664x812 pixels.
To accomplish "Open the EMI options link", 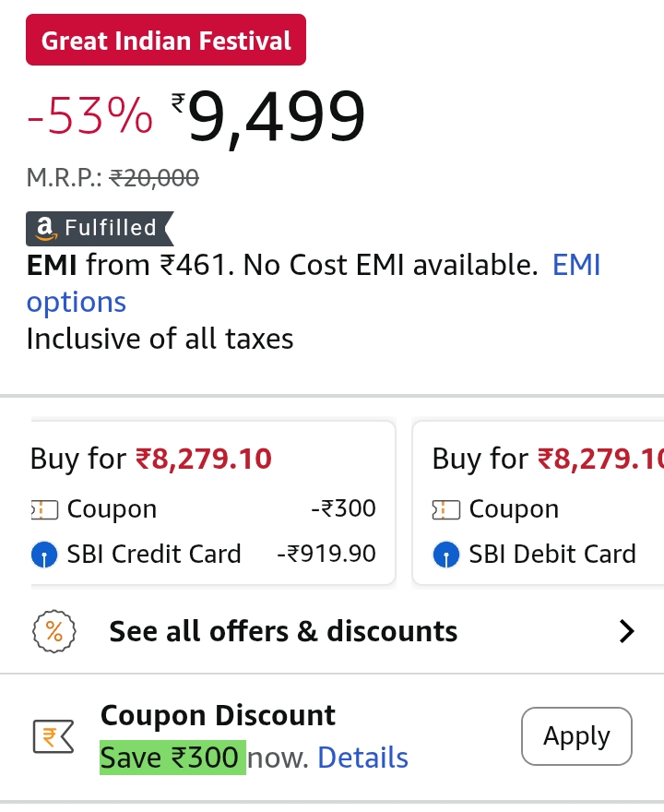I will click(77, 302).
